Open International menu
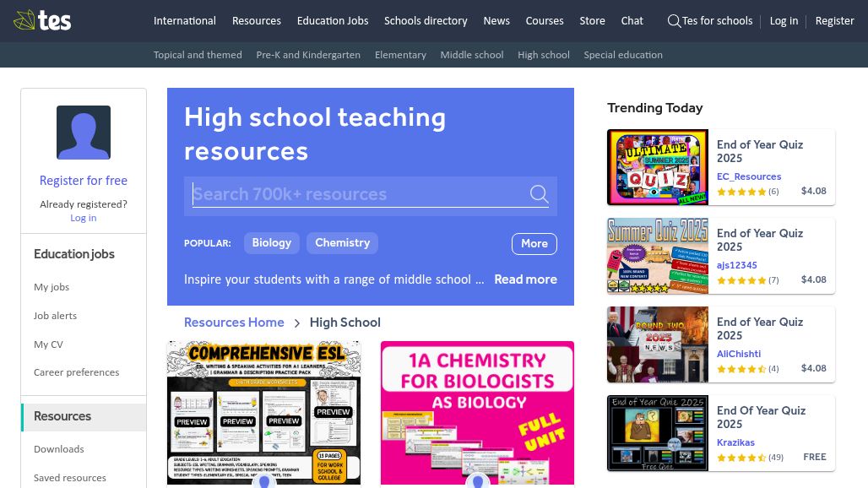 [185, 21]
